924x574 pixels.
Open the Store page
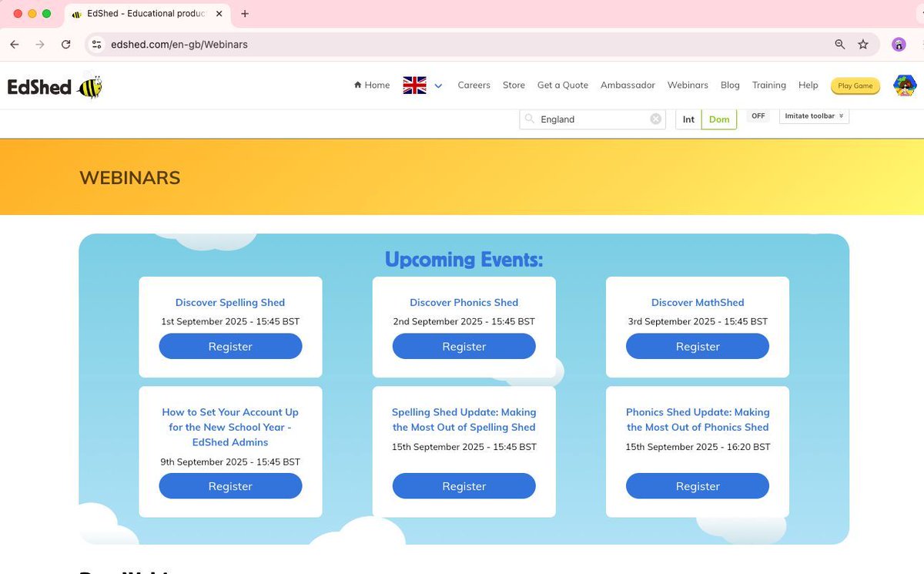click(x=514, y=86)
